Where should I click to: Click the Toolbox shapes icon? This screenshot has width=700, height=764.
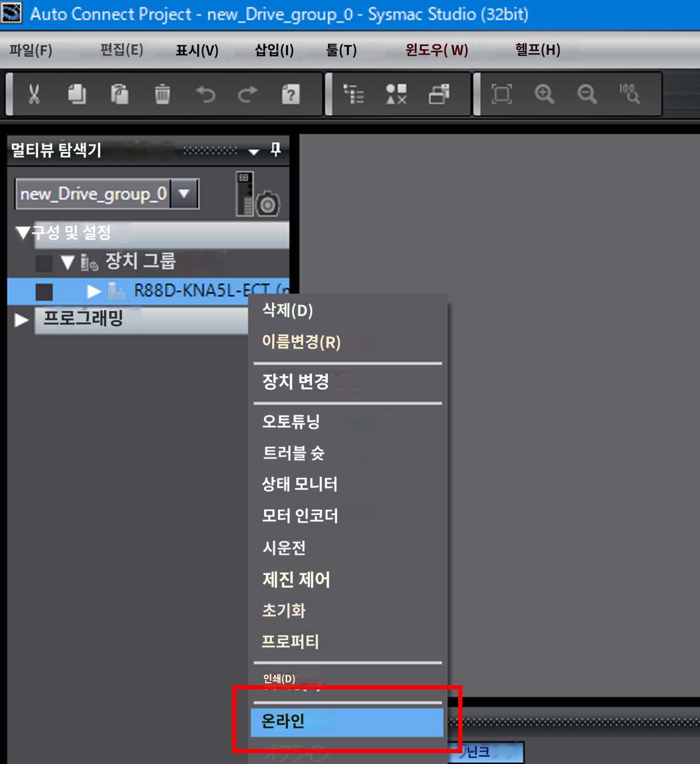click(x=396, y=94)
